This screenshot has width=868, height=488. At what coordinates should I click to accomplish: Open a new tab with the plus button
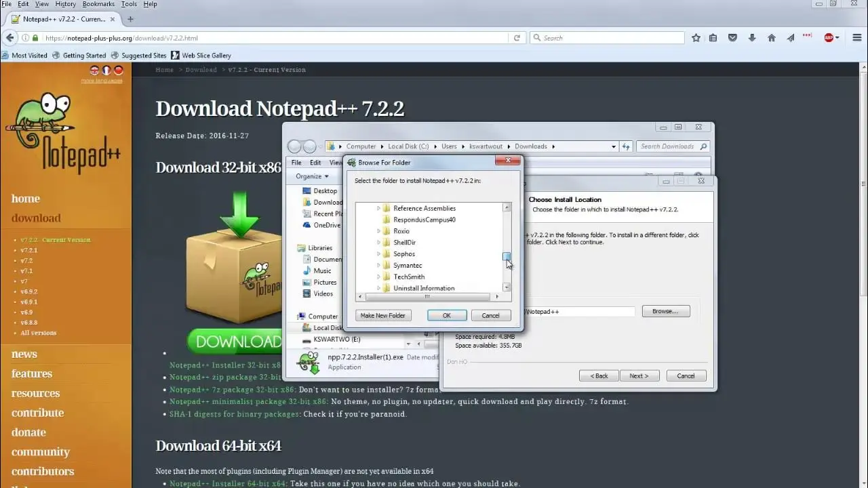(130, 19)
